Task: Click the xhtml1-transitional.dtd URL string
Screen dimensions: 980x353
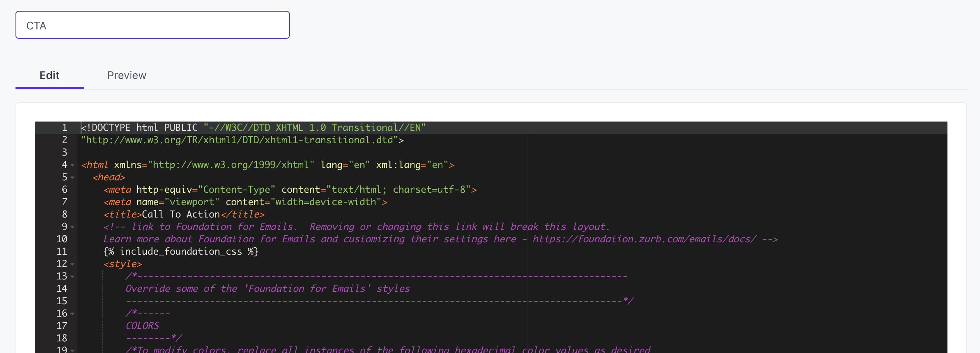Action: pos(240,140)
